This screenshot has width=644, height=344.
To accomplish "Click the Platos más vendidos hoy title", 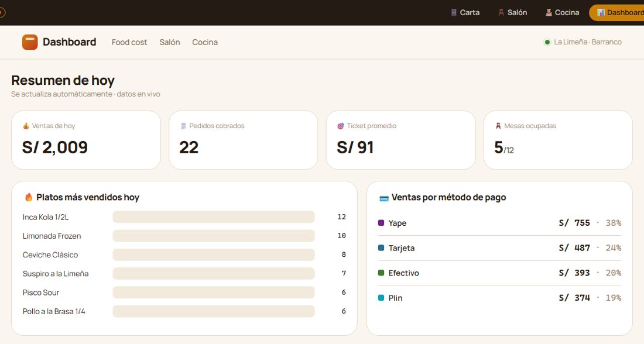I will coord(88,198).
